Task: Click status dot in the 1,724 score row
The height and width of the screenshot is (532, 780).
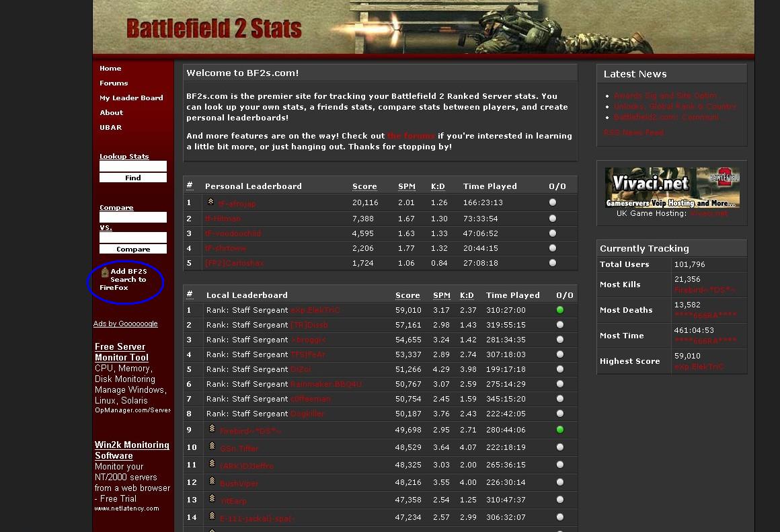Action: [x=553, y=263]
